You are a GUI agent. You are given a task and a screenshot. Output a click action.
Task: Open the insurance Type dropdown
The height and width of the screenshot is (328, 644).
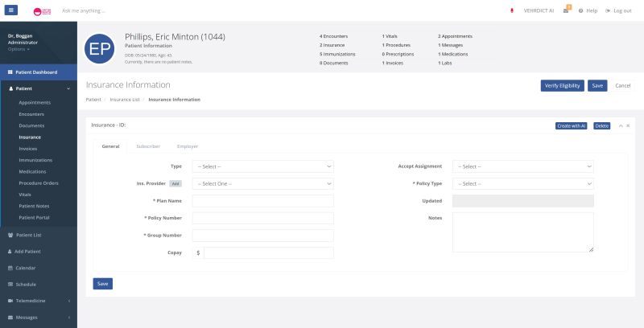click(x=262, y=166)
